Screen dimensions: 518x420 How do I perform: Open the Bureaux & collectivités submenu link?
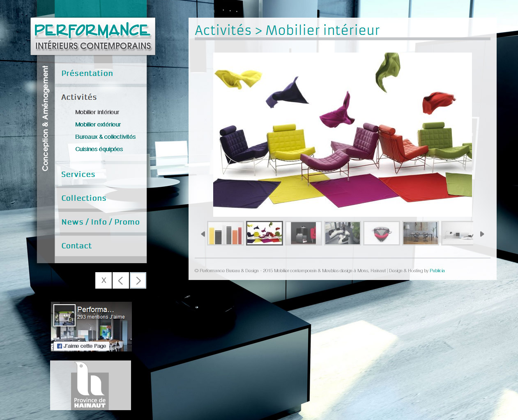click(x=105, y=137)
